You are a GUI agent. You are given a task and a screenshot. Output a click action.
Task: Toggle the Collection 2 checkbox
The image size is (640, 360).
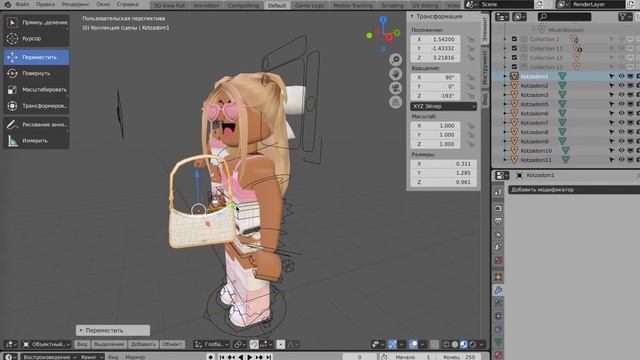click(514, 39)
